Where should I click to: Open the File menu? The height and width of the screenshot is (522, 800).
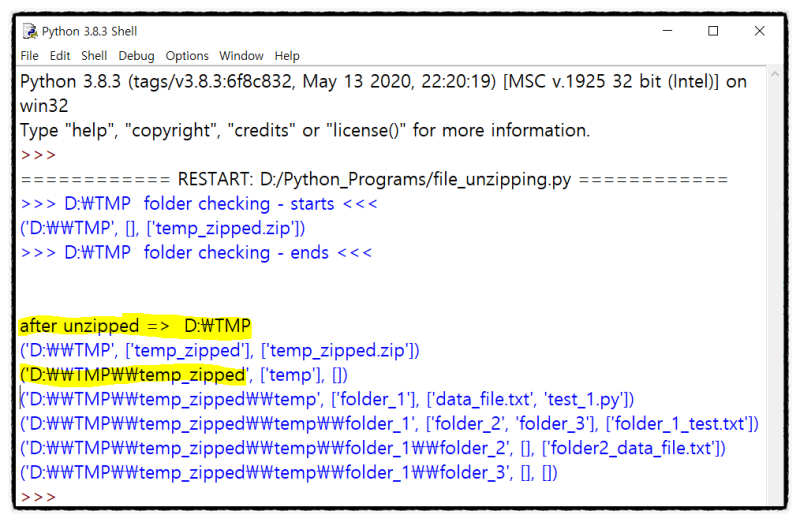coord(29,56)
